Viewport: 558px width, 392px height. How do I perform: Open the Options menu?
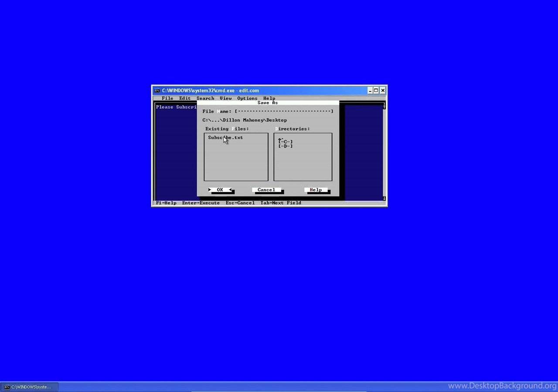(247, 98)
